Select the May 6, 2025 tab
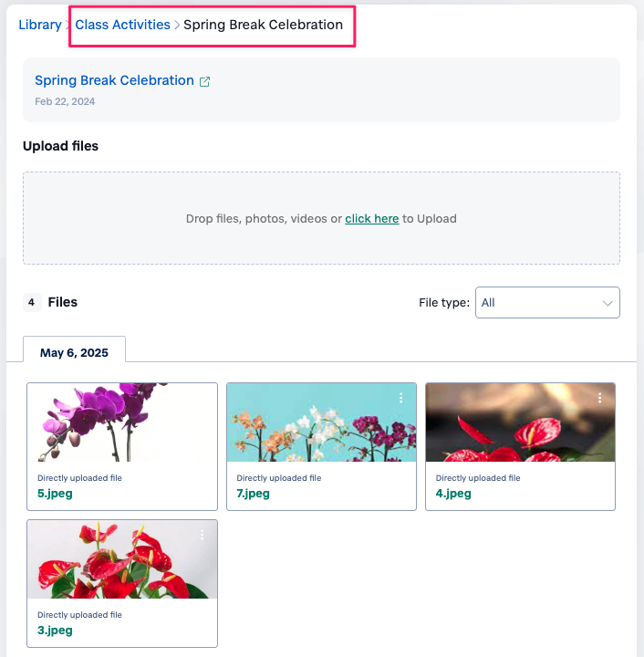Image resolution: width=644 pixels, height=657 pixels. pos(74,353)
